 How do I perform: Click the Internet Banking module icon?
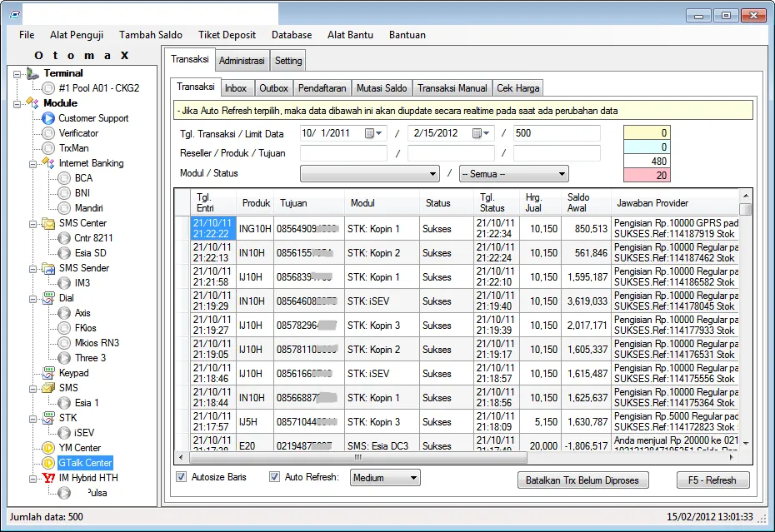(x=48, y=163)
